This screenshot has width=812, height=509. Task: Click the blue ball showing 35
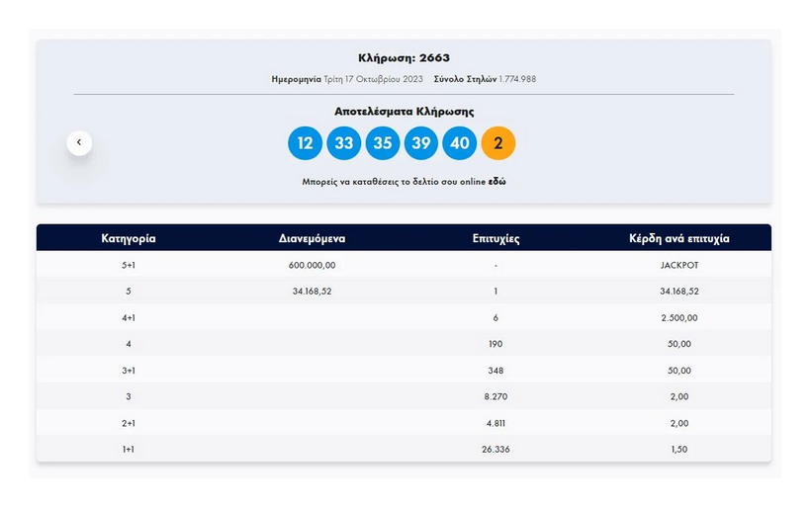[x=382, y=143]
